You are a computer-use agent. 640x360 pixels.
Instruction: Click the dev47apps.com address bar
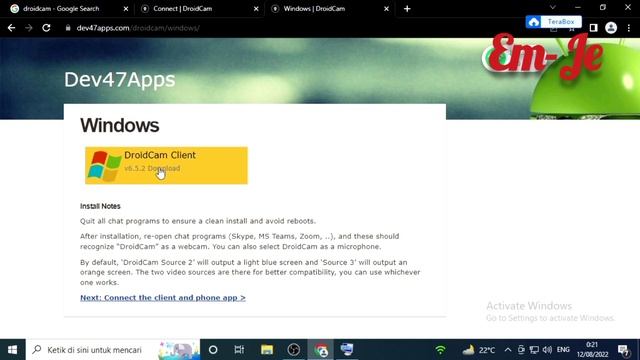point(138,28)
